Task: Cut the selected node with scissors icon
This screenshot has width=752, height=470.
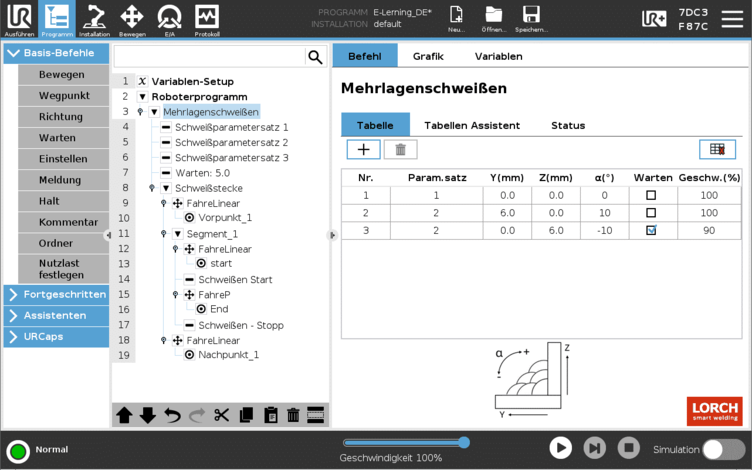Action: [221, 415]
